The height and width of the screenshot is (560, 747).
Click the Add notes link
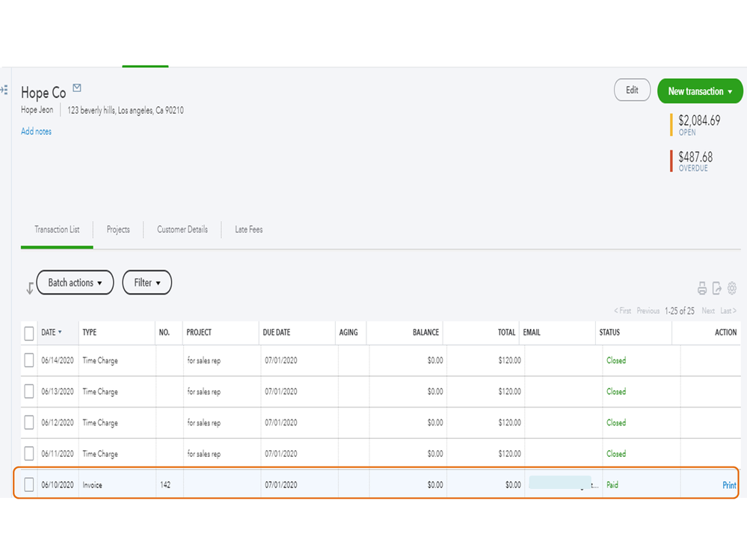click(36, 132)
